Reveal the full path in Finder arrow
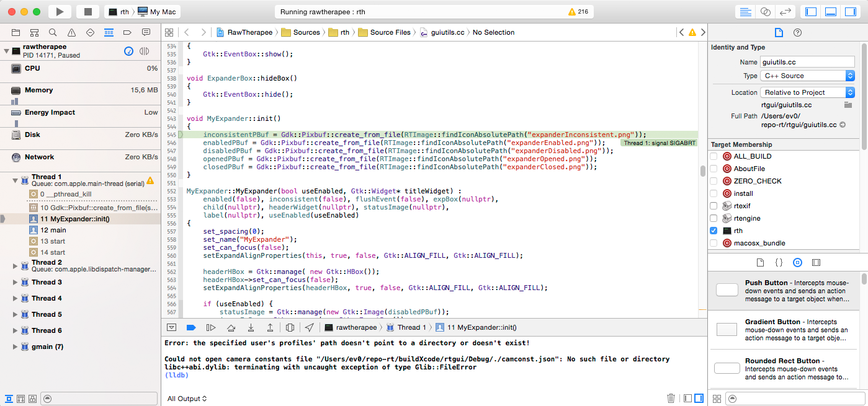Image resolution: width=868 pixels, height=406 pixels. point(843,125)
